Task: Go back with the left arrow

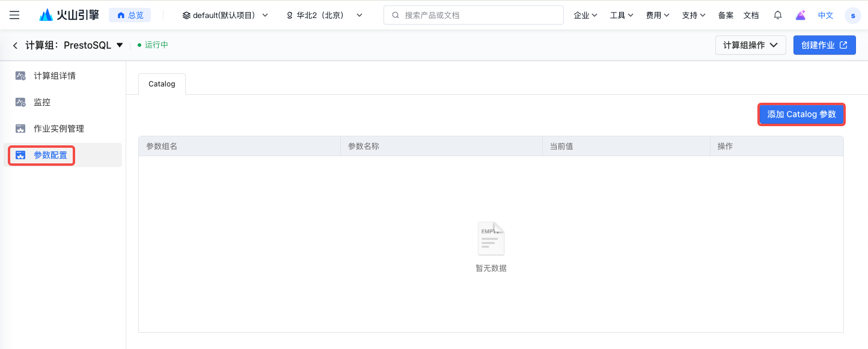Action: click(15, 45)
